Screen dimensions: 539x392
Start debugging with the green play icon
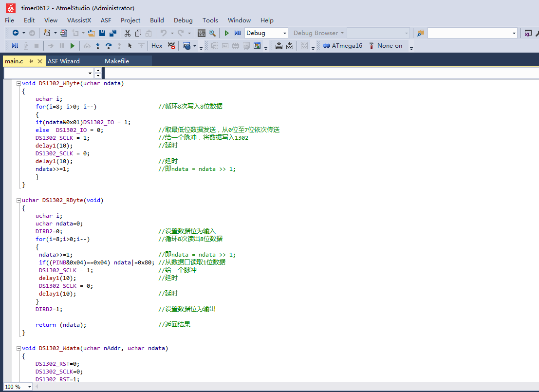point(226,33)
